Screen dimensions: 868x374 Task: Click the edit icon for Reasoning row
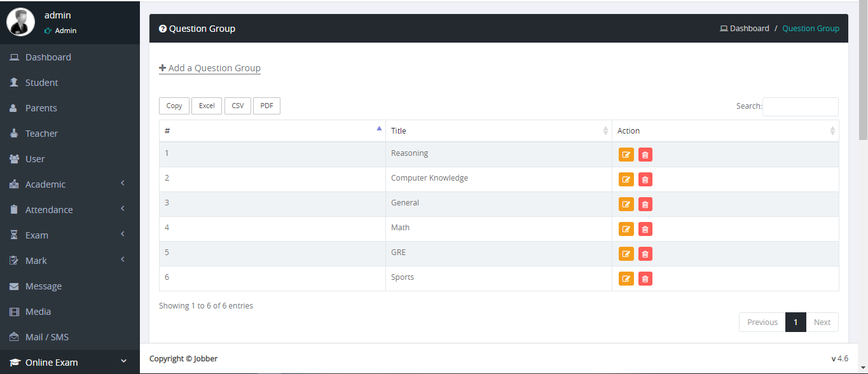(626, 155)
